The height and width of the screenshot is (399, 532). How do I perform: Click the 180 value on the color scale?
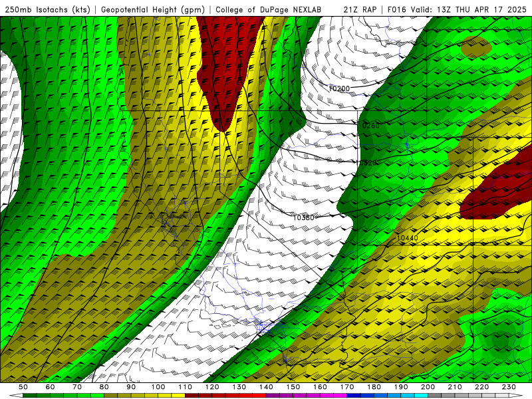pyautogui.click(x=374, y=387)
